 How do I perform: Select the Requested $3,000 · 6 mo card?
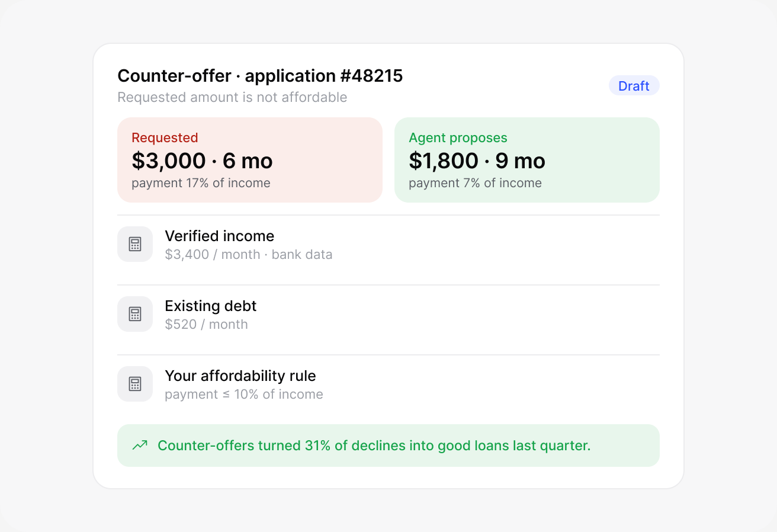(250, 160)
